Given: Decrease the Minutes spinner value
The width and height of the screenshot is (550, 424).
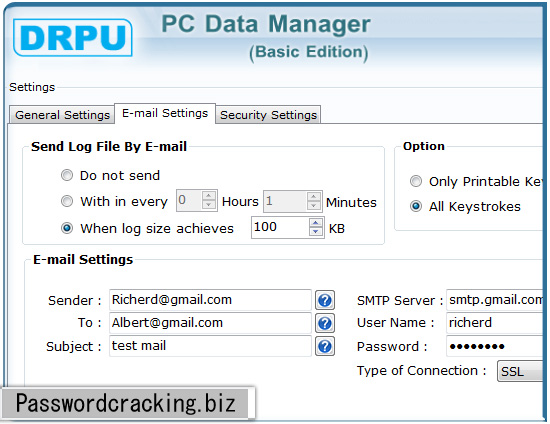Looking at the screenshot, I should click(314, 206).
